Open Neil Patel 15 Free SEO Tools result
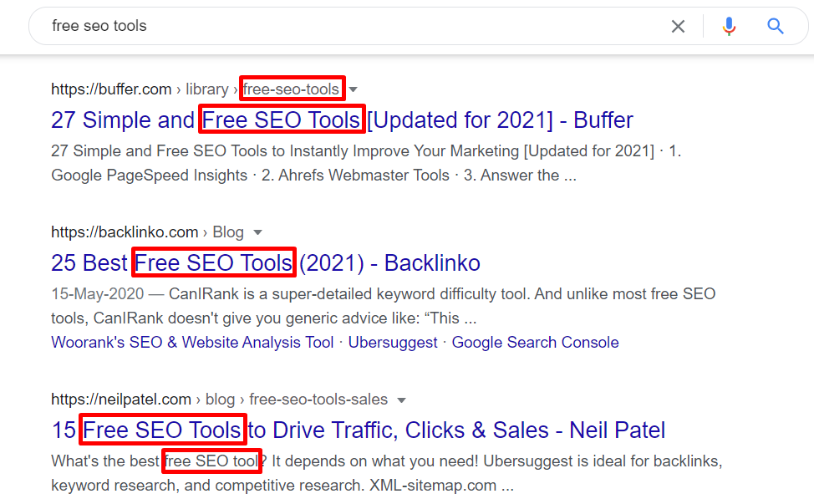Screen dimensions: 814x504 pos(359,430)
